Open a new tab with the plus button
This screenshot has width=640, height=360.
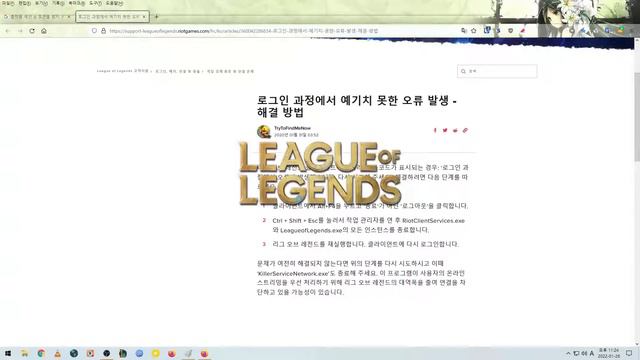156,17
